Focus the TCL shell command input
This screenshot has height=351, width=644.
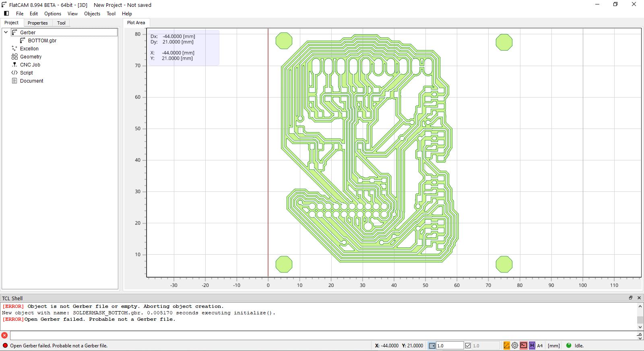pos(323,335)
